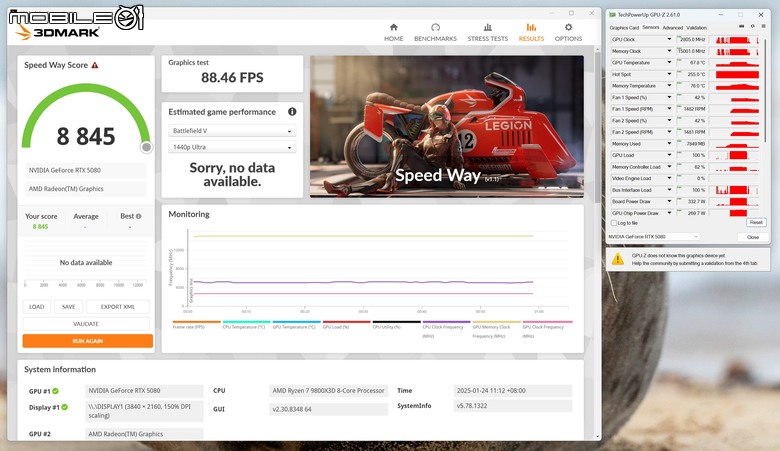Image resolution: width=780 pixels, height=451 pixels.
Task: Expand the Board Power Draw dropdown
Action: [669, 201]
